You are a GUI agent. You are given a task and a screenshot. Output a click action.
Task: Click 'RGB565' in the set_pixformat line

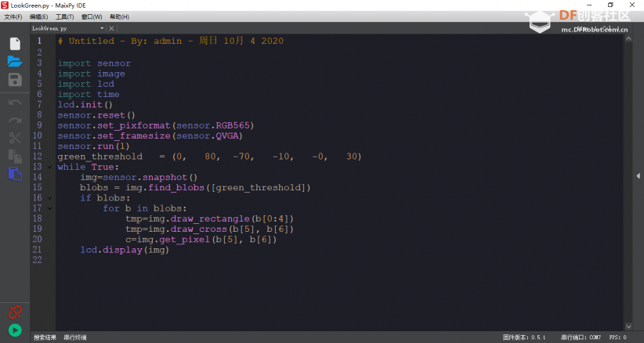pyautogui.click(x=233, y=125)
